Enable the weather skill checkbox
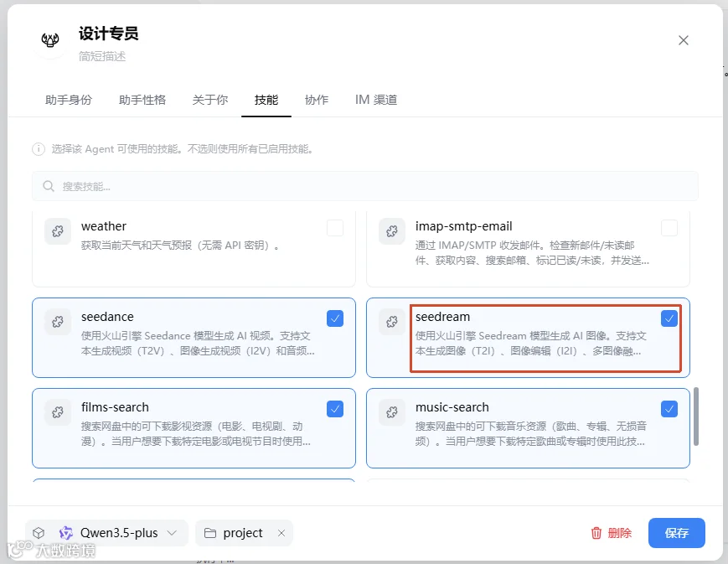728x564 pixels. click(x=335, y=228)
